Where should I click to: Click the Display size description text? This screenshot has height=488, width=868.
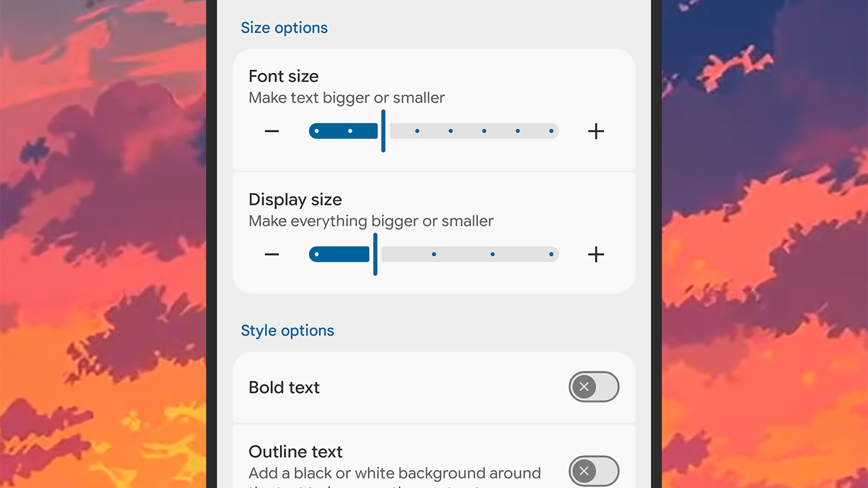pyautogui.click(x=371, y=221)
